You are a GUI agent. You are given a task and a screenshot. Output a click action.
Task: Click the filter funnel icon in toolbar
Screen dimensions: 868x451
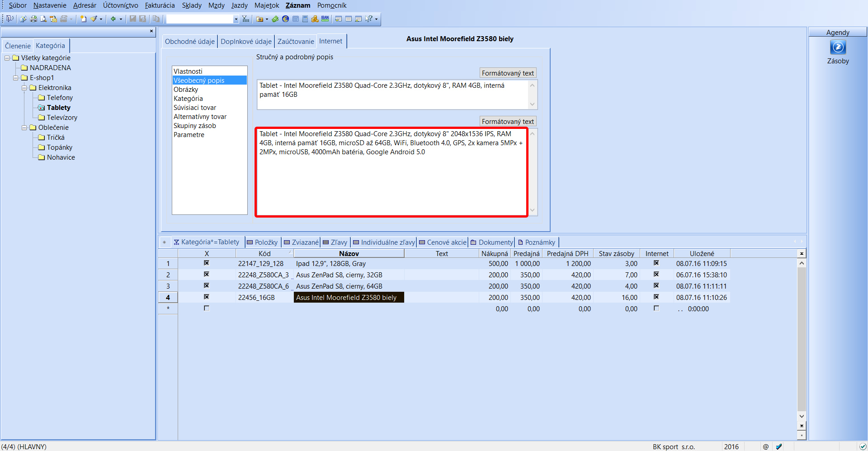[x=245, y=19]
